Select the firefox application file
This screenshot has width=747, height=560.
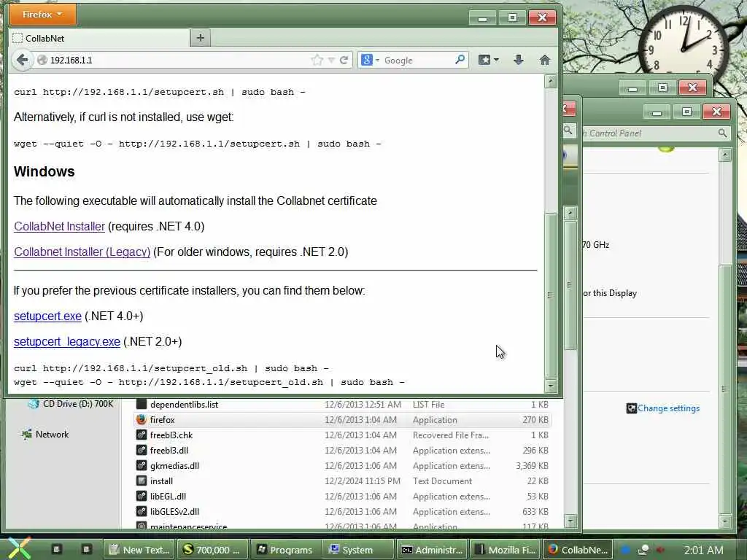[x=342, y=419]
